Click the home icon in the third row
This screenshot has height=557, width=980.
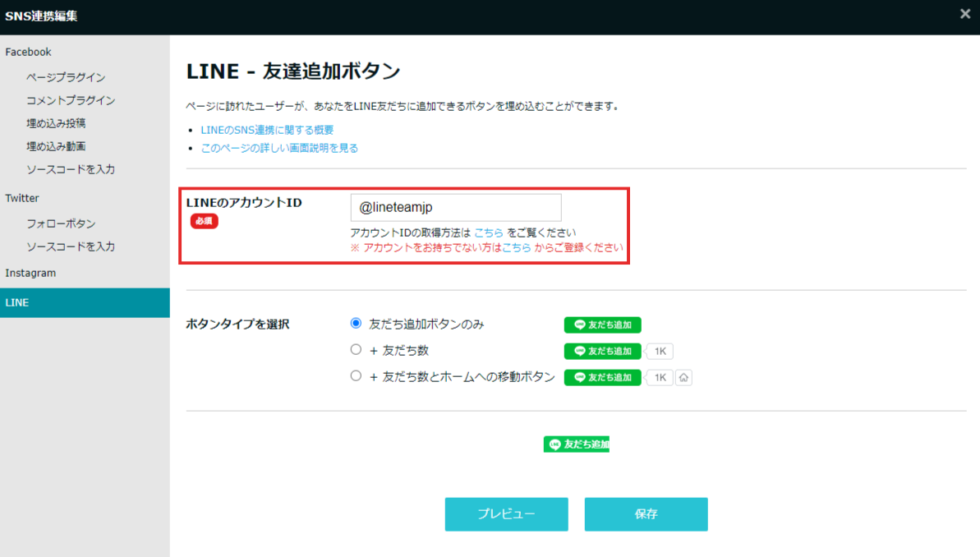[x=683, y=378]
